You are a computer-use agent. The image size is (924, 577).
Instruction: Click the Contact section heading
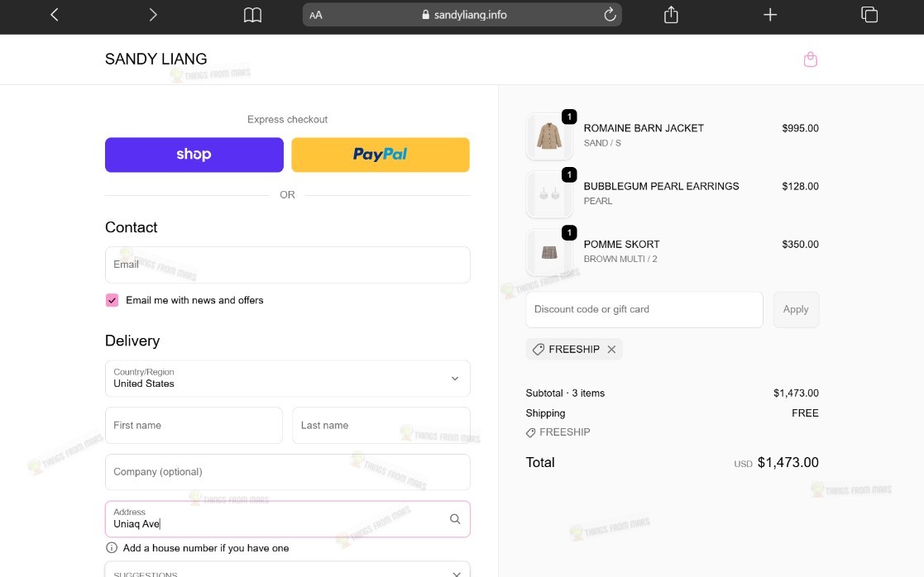coord(131,227)
